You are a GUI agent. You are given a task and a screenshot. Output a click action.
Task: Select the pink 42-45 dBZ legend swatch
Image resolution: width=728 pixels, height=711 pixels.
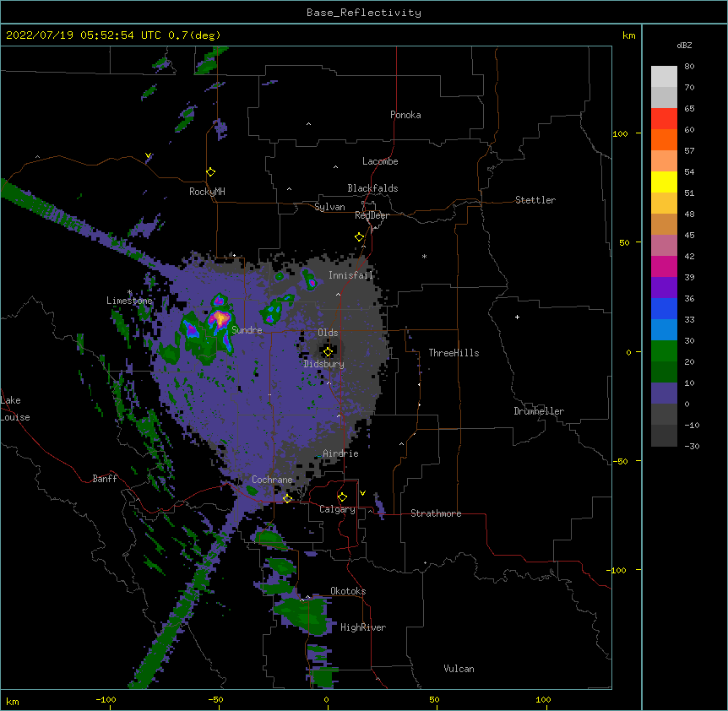coord(664,246)
